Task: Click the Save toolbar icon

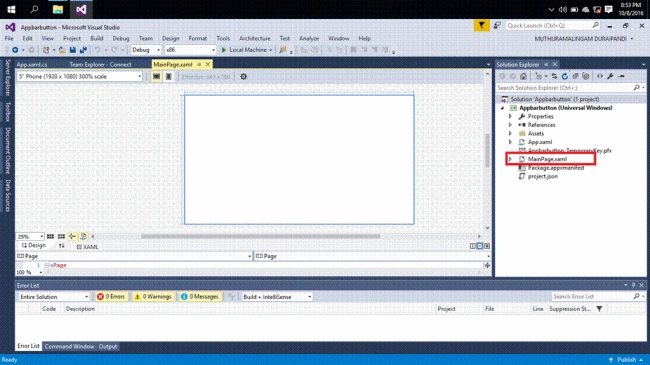Action: 73,50
